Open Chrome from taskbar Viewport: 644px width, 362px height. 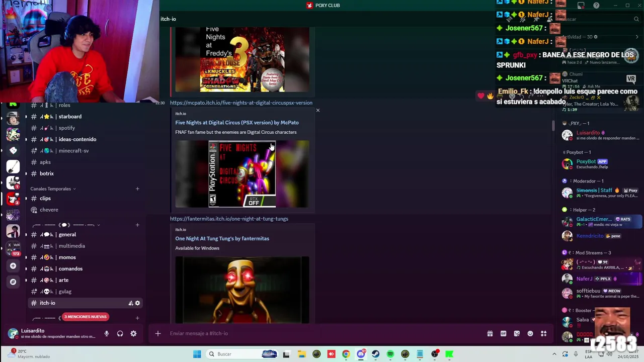pyautogui.click(x=346, y=354)
